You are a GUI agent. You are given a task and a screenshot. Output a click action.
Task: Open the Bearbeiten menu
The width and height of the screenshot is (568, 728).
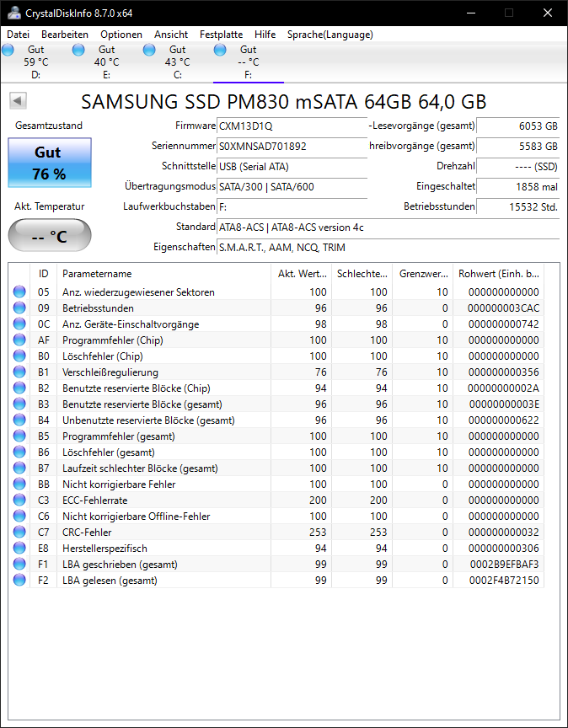(x=65, y=35)
